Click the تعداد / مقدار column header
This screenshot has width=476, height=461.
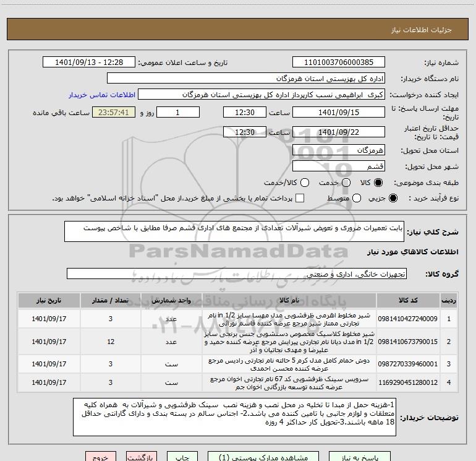111,300
